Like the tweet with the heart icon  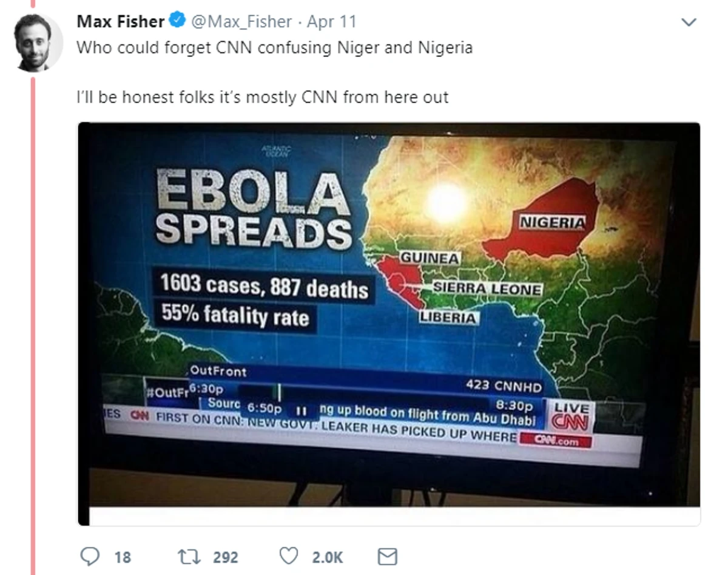coord(289,556)
